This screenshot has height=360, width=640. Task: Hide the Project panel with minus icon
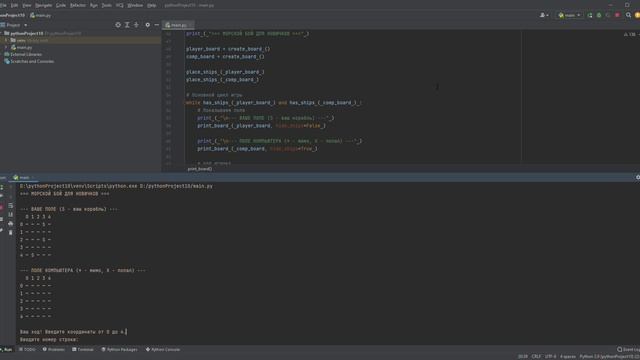(x=157, y=25)
